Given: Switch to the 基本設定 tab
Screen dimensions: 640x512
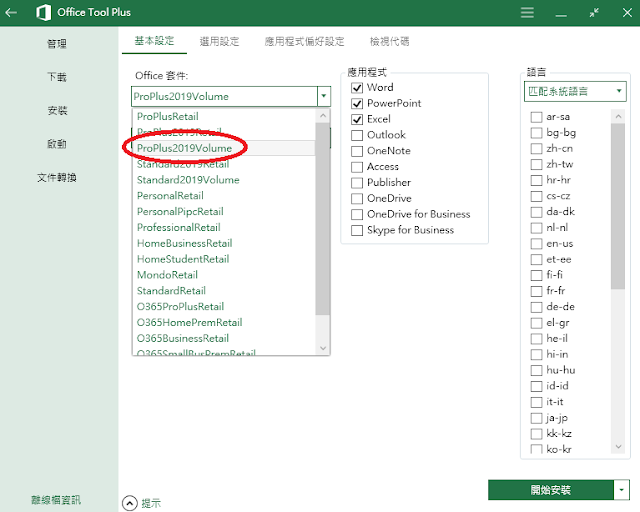Looking at the screenshot, I should (x=154, y=41).
